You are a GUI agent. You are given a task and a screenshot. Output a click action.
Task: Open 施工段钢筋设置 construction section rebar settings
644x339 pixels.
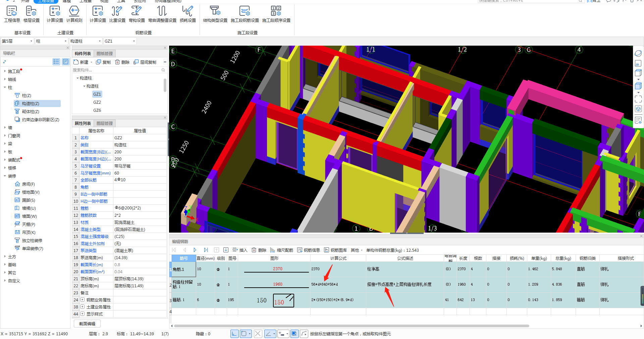coord(245,14)
